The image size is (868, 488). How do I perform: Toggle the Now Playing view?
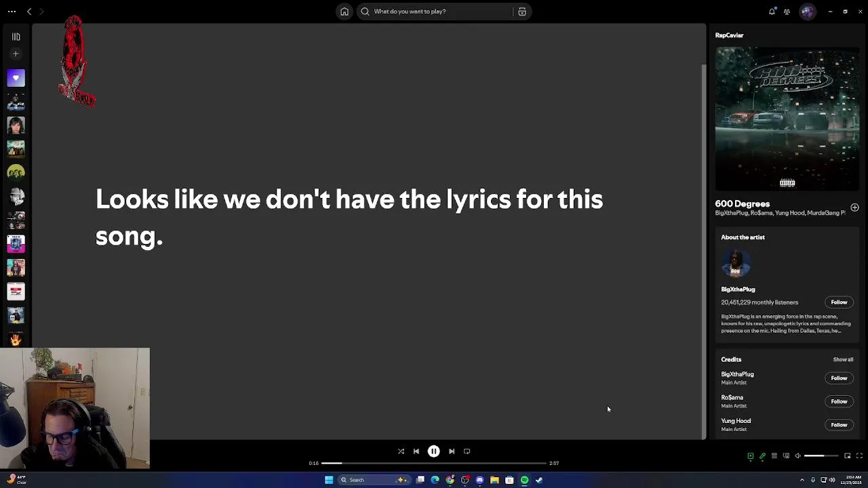click(750, 456)
